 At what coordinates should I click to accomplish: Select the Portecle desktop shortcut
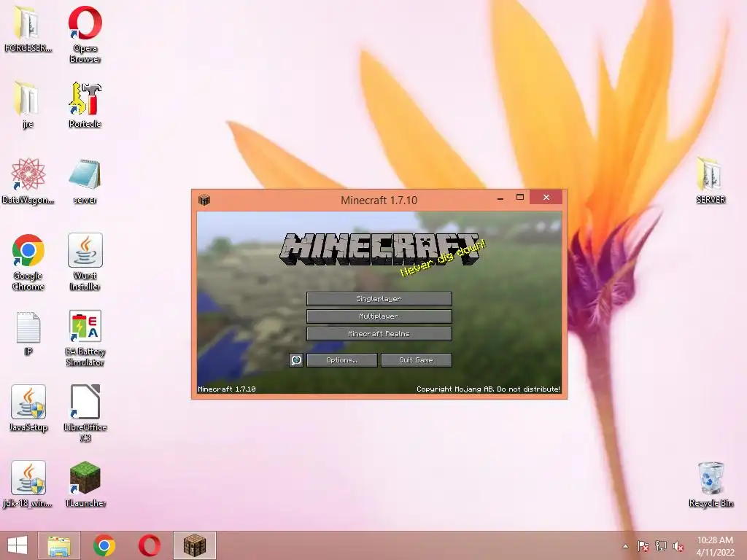[85, 105]
